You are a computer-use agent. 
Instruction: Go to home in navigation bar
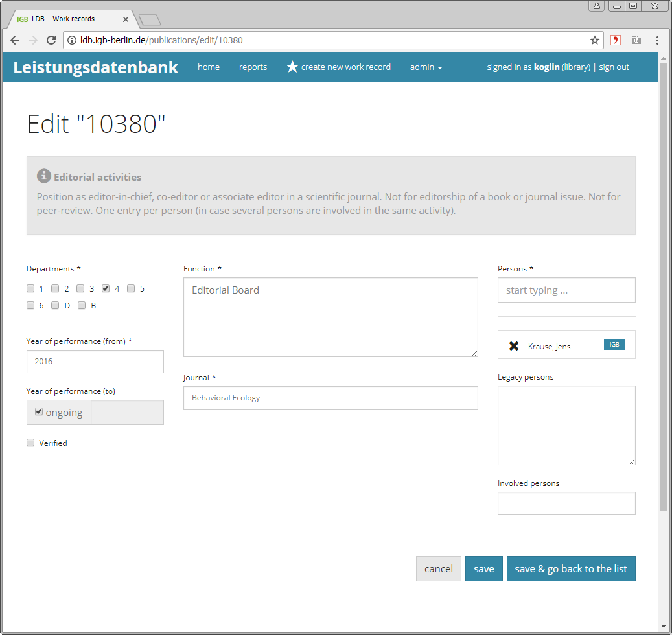pos(208,67)
